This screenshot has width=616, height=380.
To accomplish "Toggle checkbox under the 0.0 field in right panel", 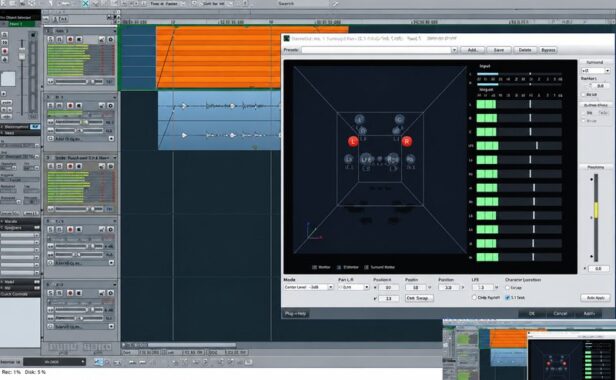I will pyautogui.click(x=584, y=95).
